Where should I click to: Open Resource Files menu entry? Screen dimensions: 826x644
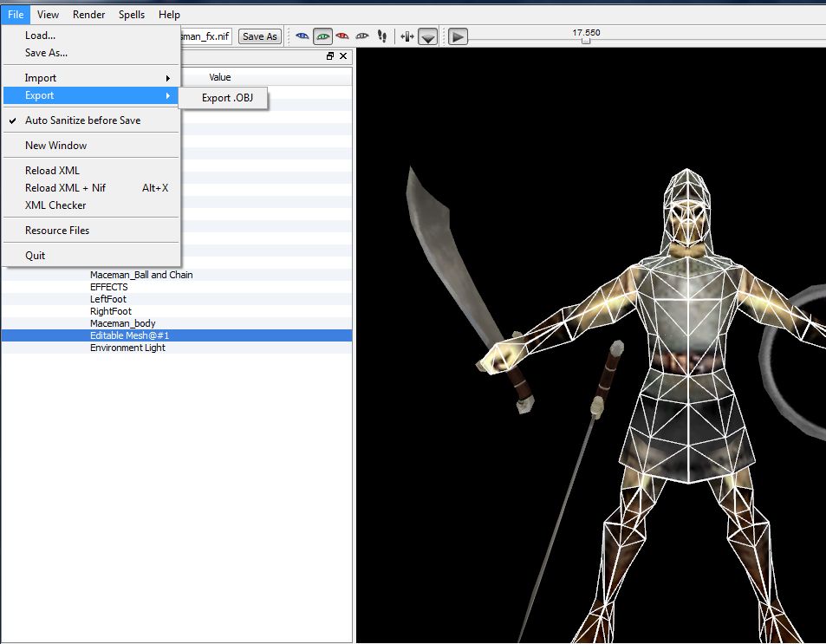92,231
